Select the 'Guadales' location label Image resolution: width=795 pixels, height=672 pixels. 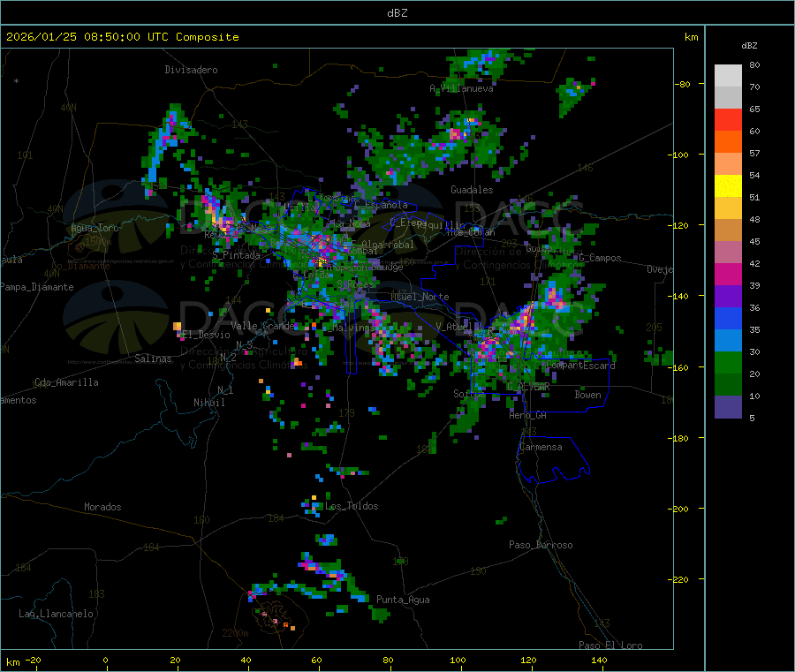472,190
